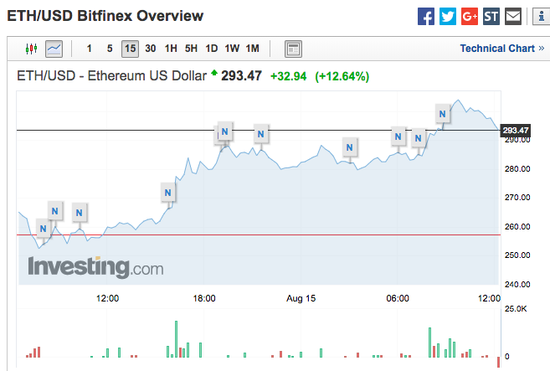Open the N news marker near 270.00
The height and width of the screenshot is (371, 550).
coord(168,193)
